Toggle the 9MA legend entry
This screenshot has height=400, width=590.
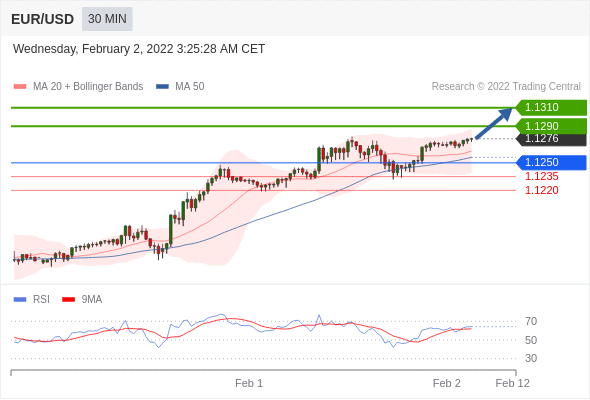pyautogui.click(x=82, y=300)
